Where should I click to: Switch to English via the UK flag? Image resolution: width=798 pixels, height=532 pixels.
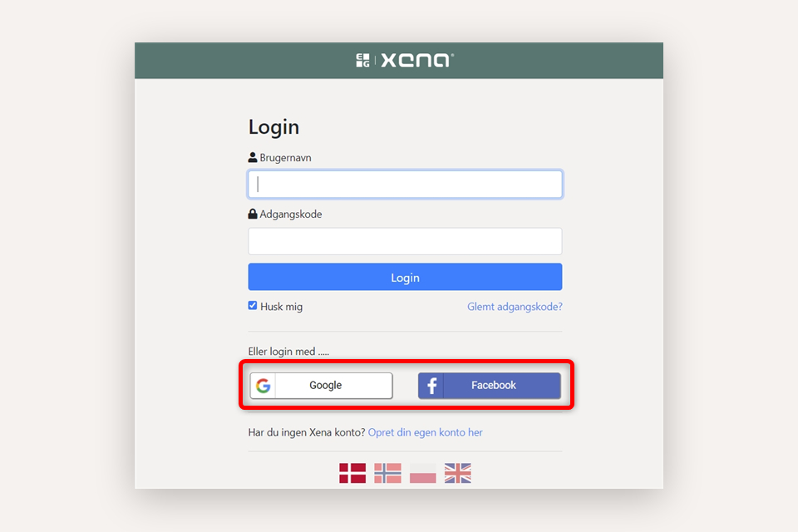(x=456, y=473)
